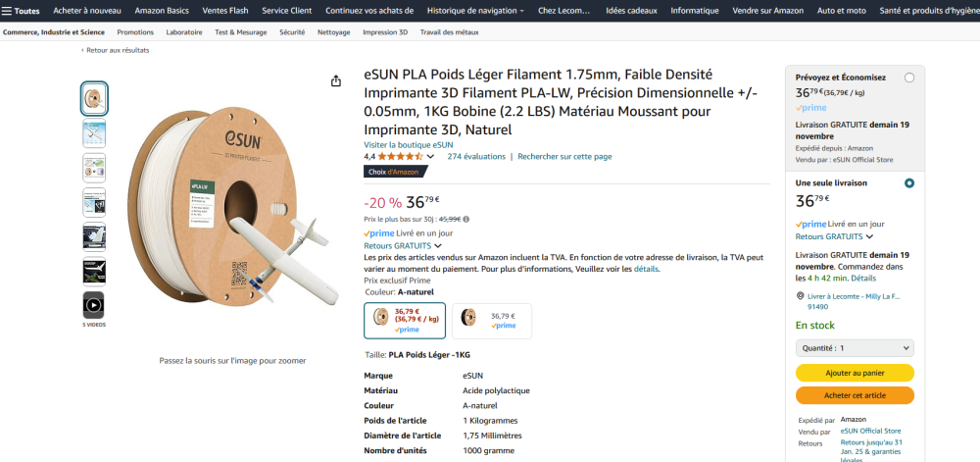The width and height of the screenshot is (980, 462).
Task: Expand the Historique de navigation dropdown
Action: pyautogui.click(x=475, y=10)
